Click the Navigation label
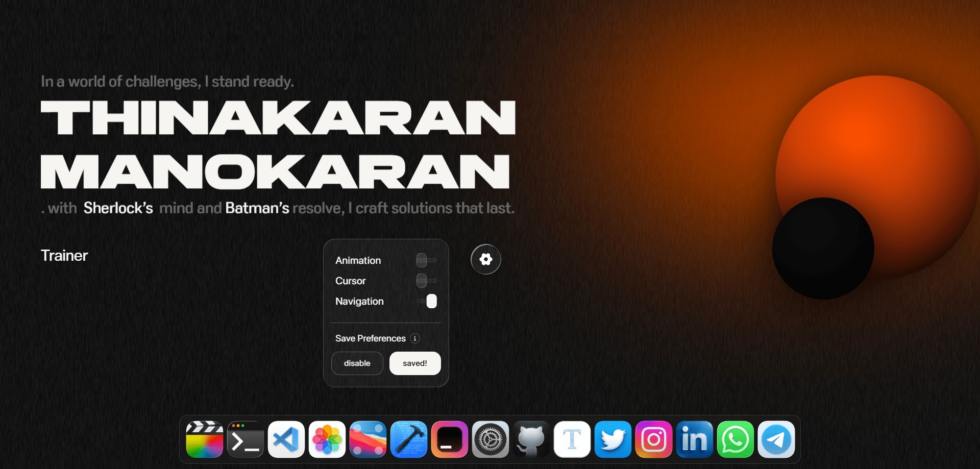 360,302
